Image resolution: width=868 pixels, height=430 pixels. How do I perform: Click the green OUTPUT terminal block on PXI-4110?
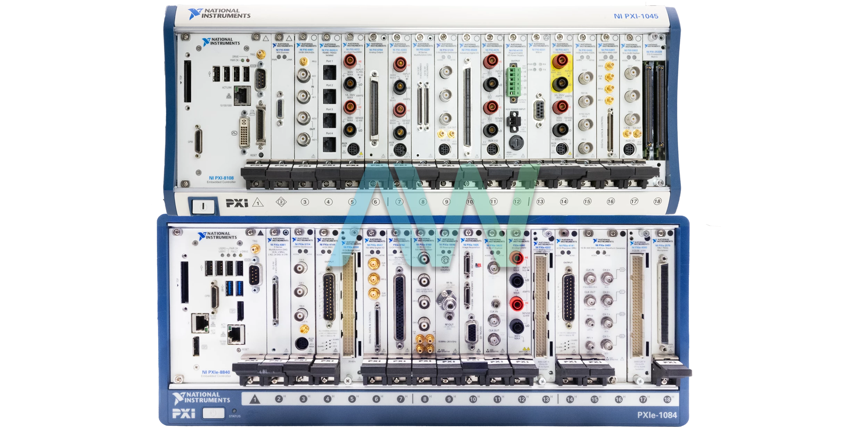point(513,82)
